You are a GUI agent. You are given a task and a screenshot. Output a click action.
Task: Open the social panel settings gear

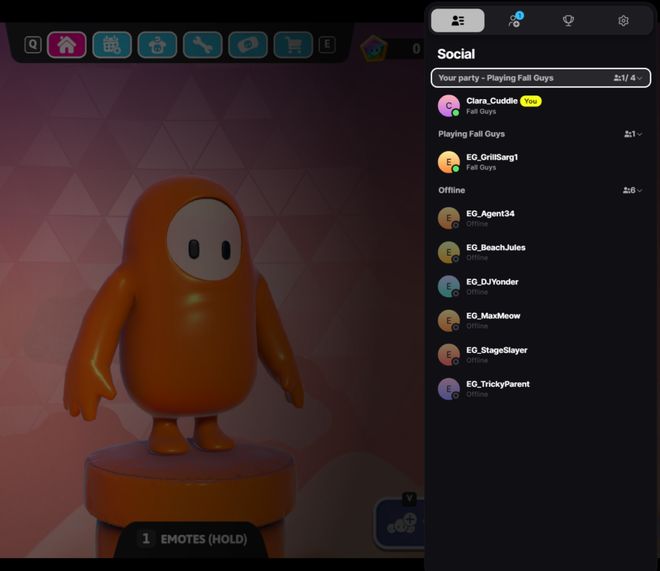click(623, 20)
